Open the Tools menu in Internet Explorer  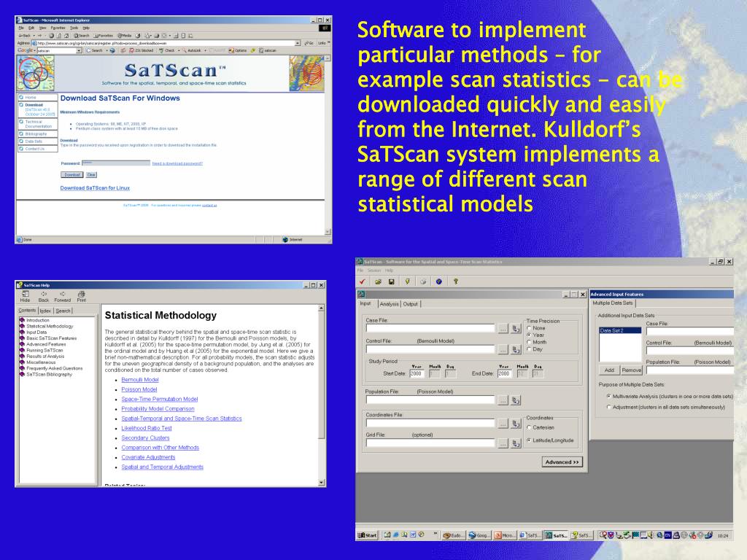[74, 28]
